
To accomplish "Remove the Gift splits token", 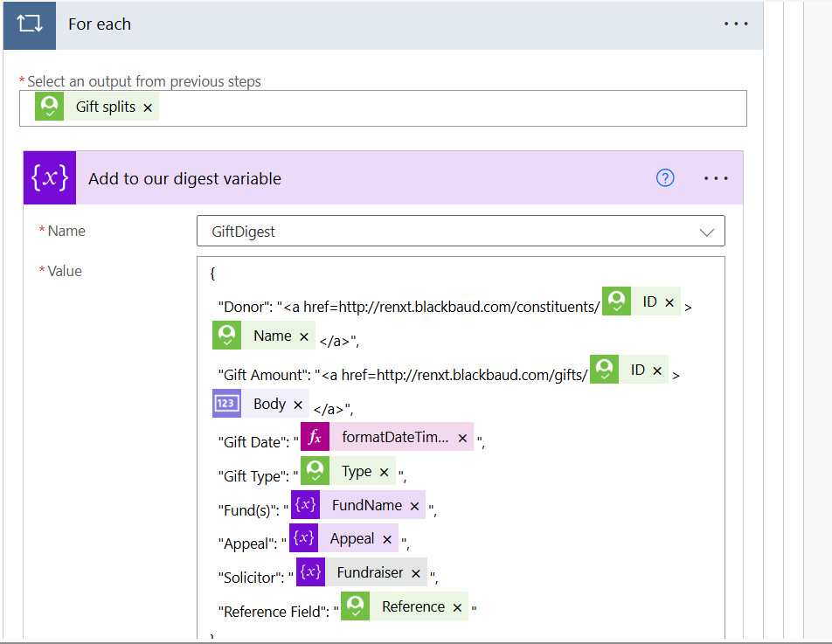I will click(x=148, y=107).
